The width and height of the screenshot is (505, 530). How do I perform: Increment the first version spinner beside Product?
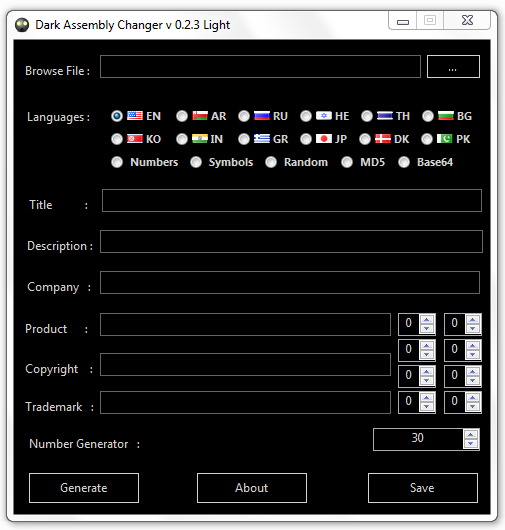[427, 320]
